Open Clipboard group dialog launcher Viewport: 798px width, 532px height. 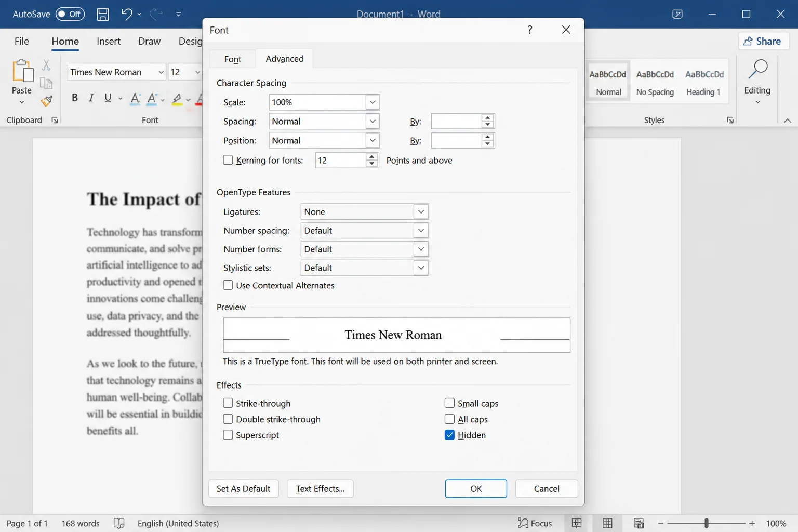click(x=55, y=120)
